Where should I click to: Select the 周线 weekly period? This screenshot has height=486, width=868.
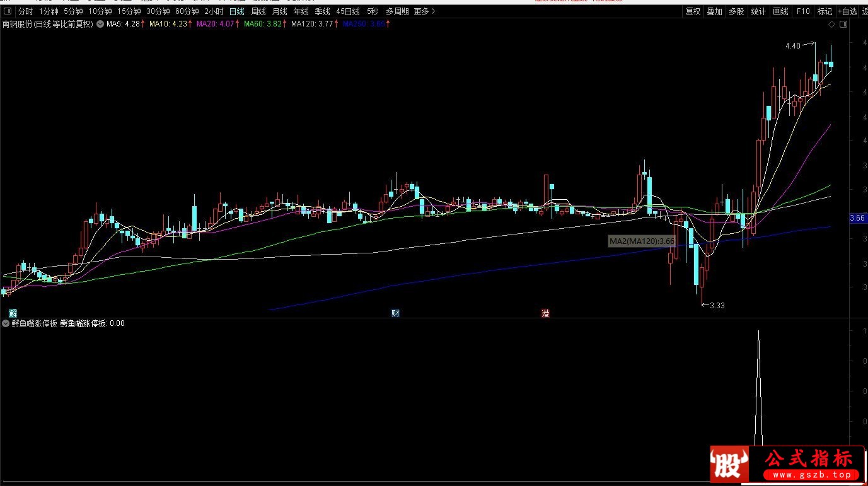click(x=258, y=11)
